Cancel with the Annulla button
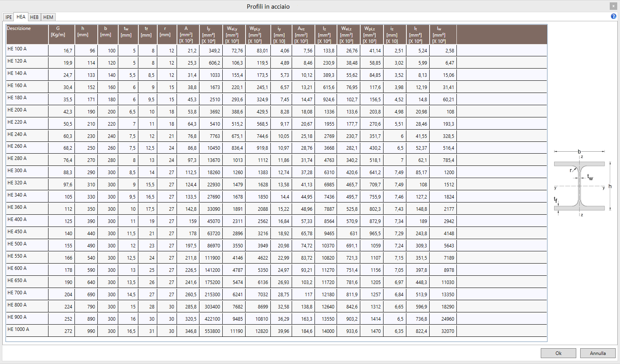620x364 pixels. [x=598, y=353]
